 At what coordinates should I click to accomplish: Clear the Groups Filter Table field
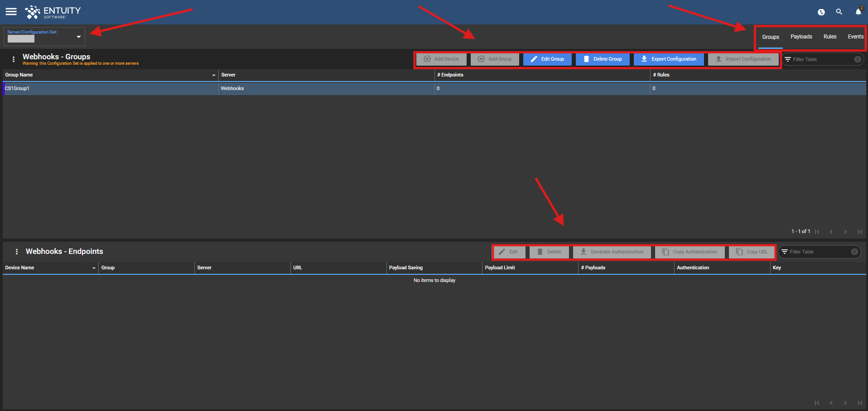pos(858,59)
